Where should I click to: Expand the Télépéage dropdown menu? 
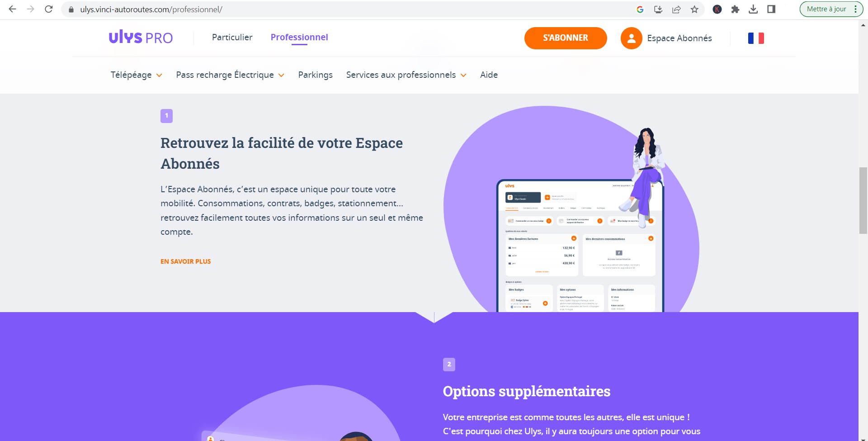(136, 75)
